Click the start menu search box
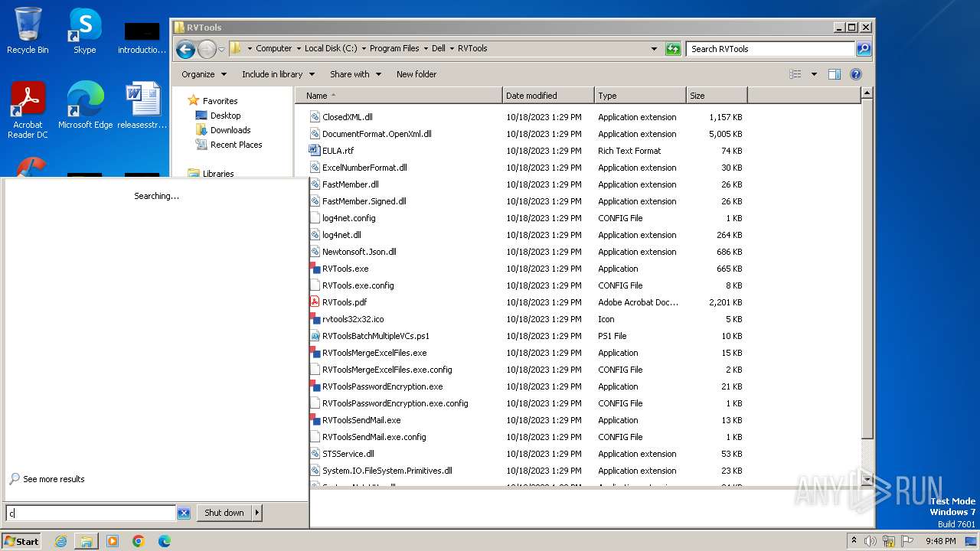The width and height of the screenshot is (980, 551). [91, 514]
